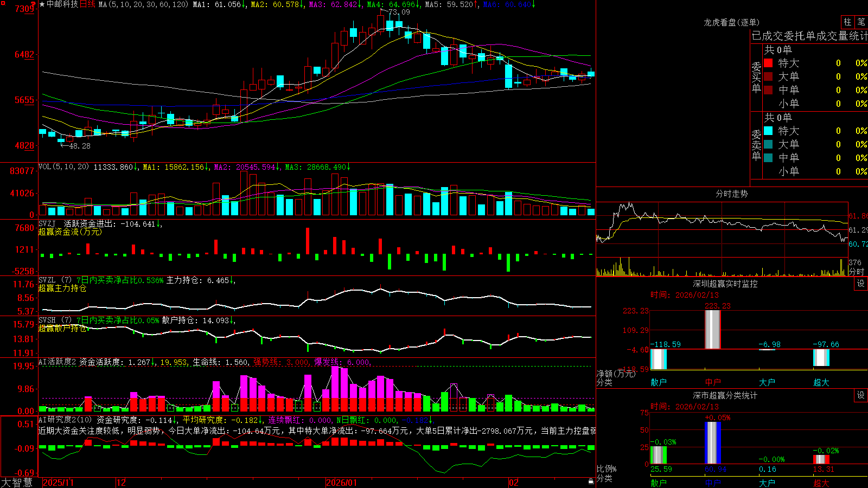Click the red 特大 buy-order color swatch
This screenshot has width=868, height=488.
tap(768, 63)
